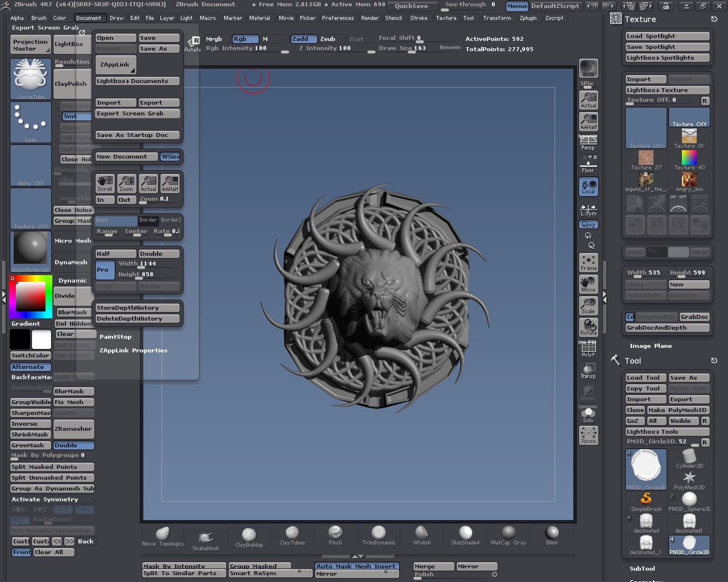
Task: Select the ClayBuildup brush
Action: [249, 537]
